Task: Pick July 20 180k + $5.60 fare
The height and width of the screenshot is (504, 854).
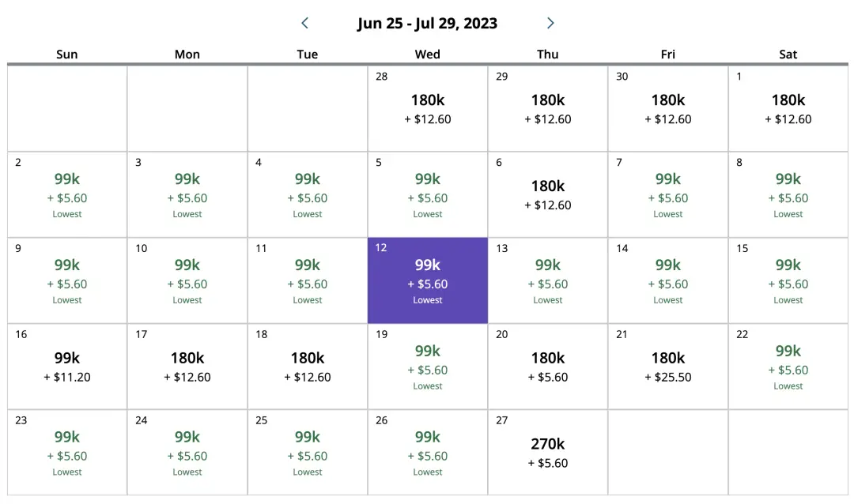Action: 548,367
